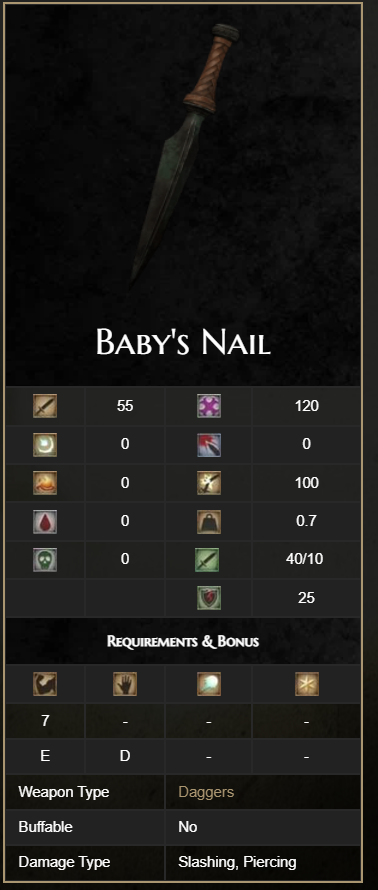Open the Daggers weapon type link

pyautogui.click(x=206, y=792)
